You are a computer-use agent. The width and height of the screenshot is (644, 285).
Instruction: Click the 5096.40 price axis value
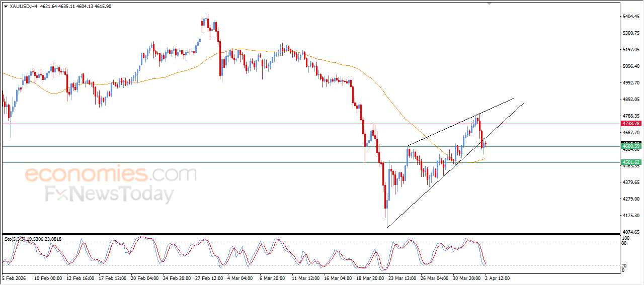click(630, 66)
